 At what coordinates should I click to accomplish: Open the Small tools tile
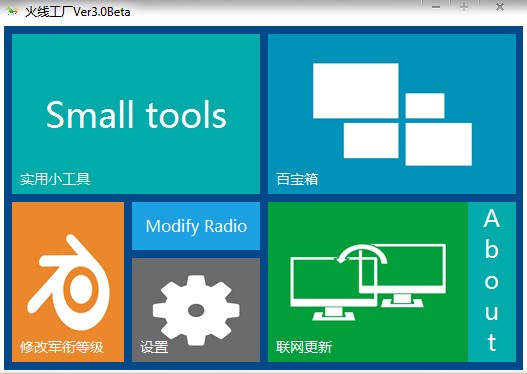[x=136, y=114]
